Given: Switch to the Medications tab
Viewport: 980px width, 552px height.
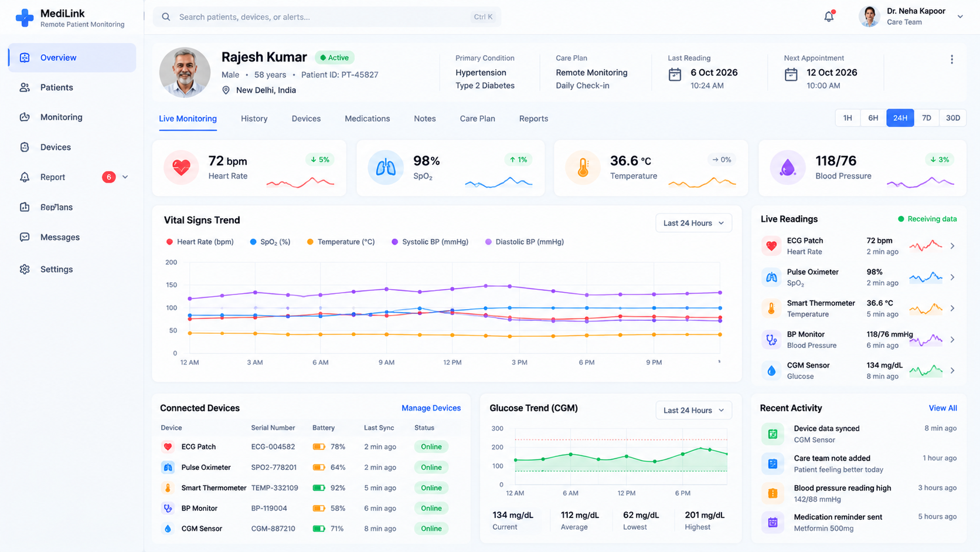Looking at the screenshot, I should [x=367, y=118].
